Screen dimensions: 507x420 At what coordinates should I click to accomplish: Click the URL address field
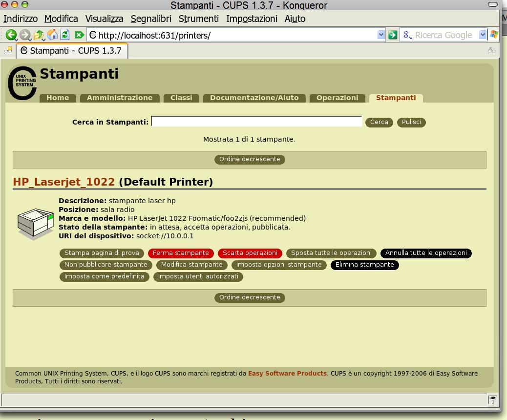[x=237, y=35]
